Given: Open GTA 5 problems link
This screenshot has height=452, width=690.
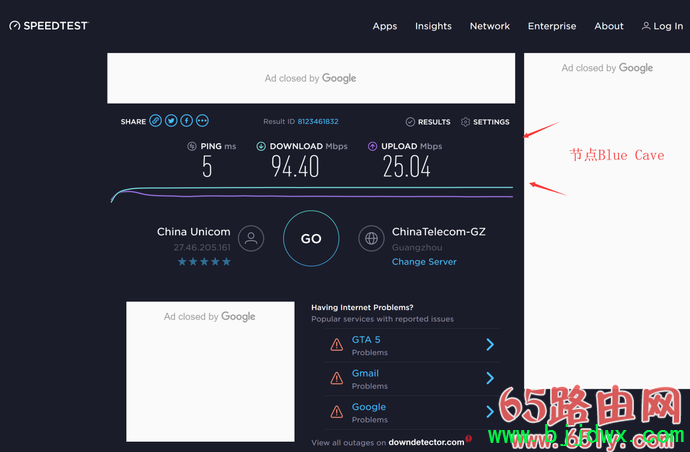Looking at the screenshot, I should pos(366,340).
